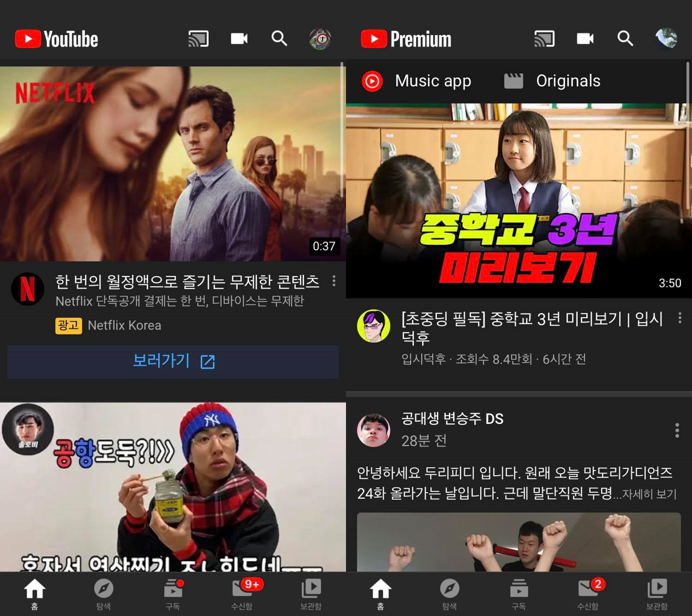Open 공대생 변승주 DS channel avatar
This screenshot has width=692, height=616.
pos(373,430)
